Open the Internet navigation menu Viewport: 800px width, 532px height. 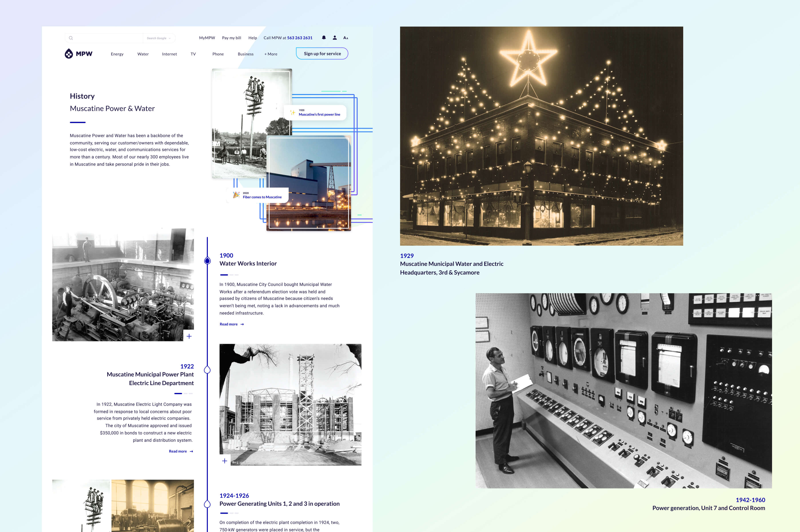(x=169, y=54)
